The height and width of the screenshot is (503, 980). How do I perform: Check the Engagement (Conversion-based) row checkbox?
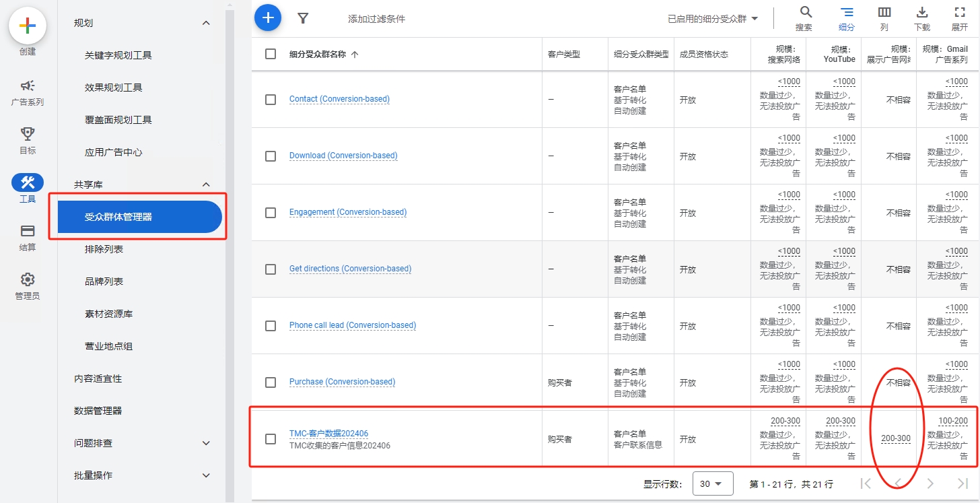[x=271, y=213]
